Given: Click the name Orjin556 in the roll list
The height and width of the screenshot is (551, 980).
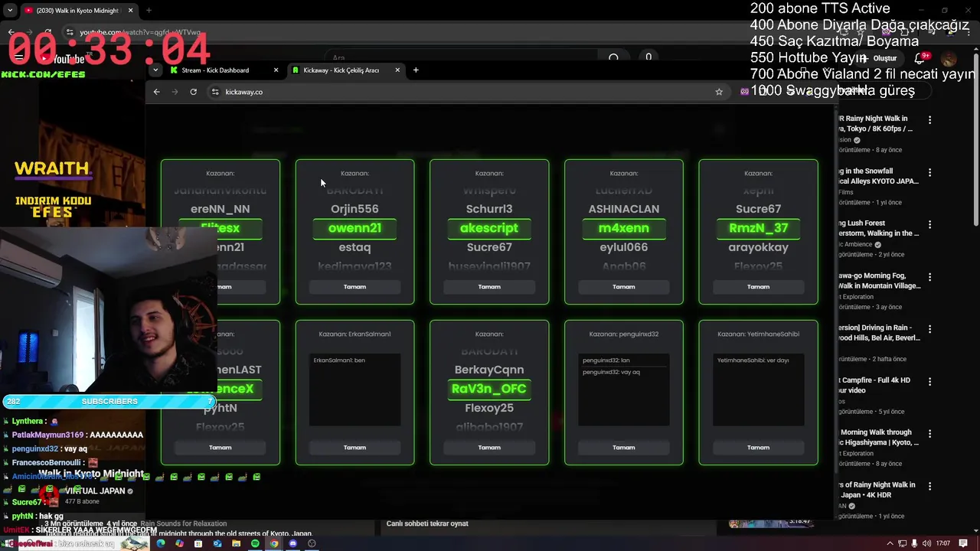Looking at the screenshot, I should click(x=354, y=209).
